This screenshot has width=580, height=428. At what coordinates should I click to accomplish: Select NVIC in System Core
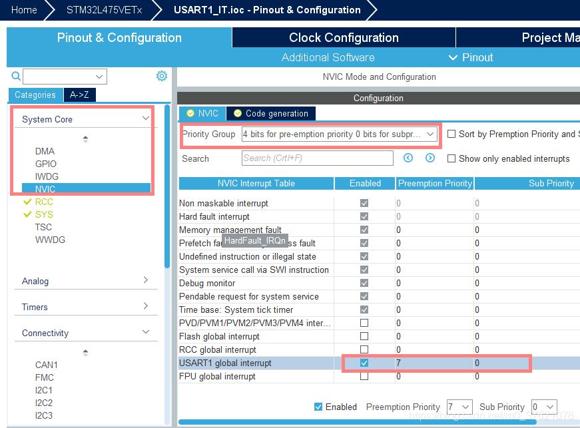pyautogui.click(x=86, y=189)
